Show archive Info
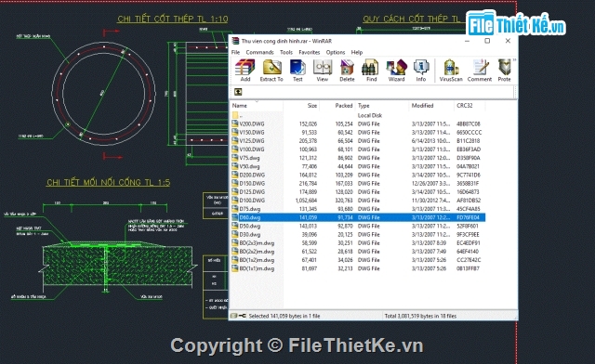 (x=421, y=71)
